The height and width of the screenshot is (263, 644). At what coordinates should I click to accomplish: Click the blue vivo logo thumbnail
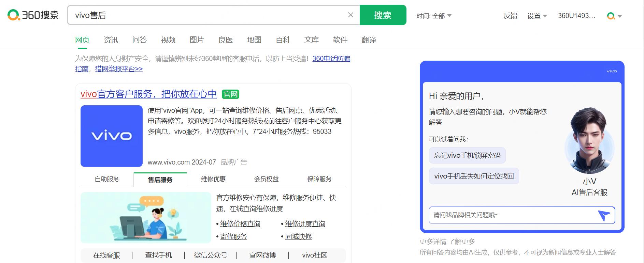point(112,136)
